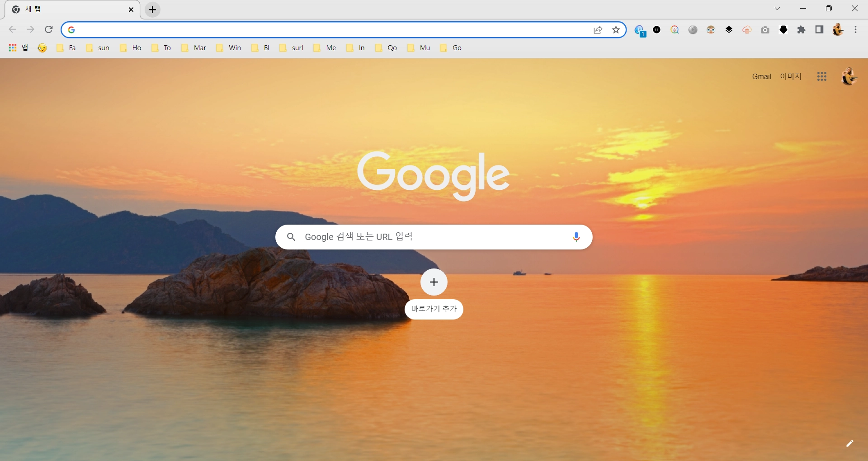Open the 앱 apps shortcut in bookmarks bar
This screenshot has height=461, width=868.
(x=19, y=48)
